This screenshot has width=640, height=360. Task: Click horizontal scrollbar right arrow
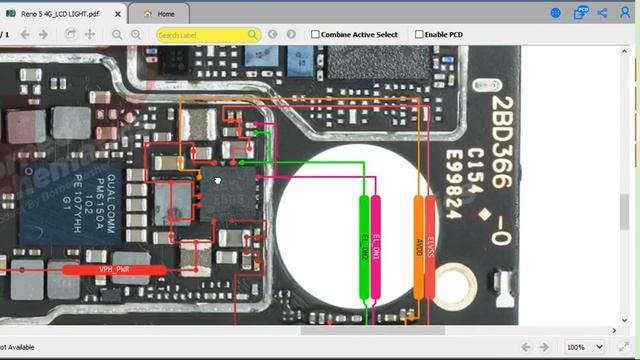[614, 330]
